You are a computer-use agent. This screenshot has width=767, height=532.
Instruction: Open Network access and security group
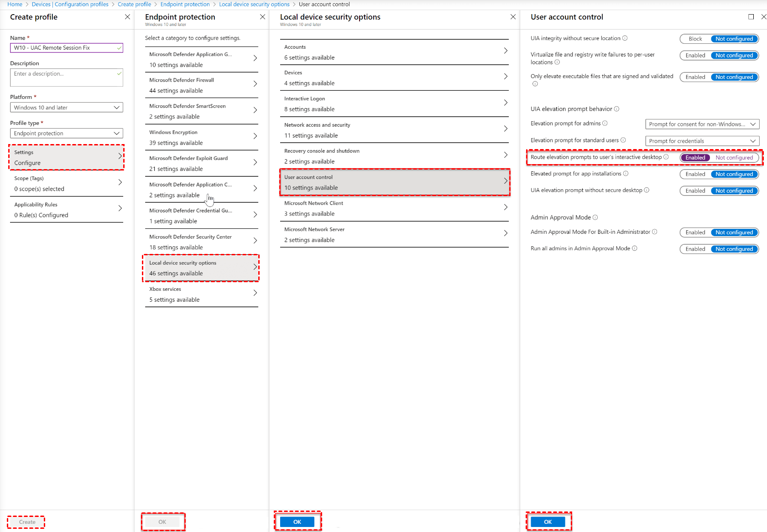pos(394,130)
